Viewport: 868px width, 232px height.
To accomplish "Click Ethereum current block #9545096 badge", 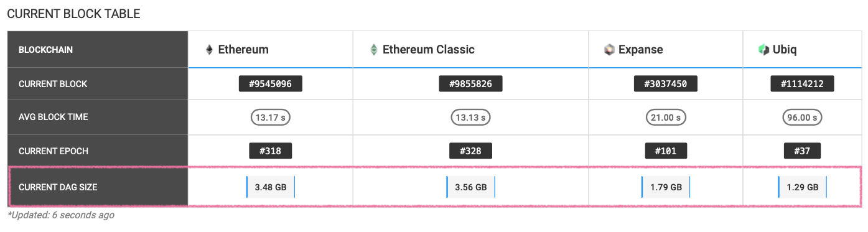I will click(x=271, y=84).
